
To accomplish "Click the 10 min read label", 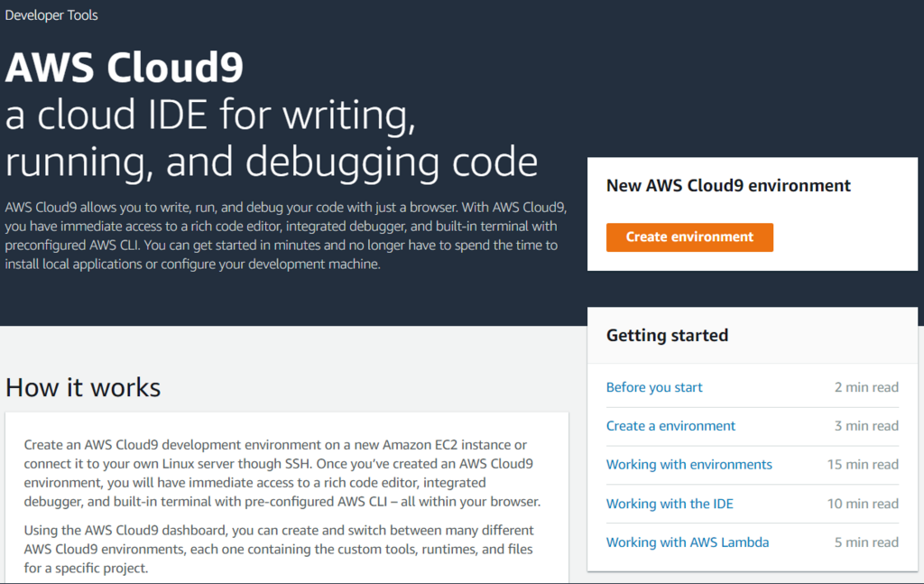I will click(x=863, y=504).
